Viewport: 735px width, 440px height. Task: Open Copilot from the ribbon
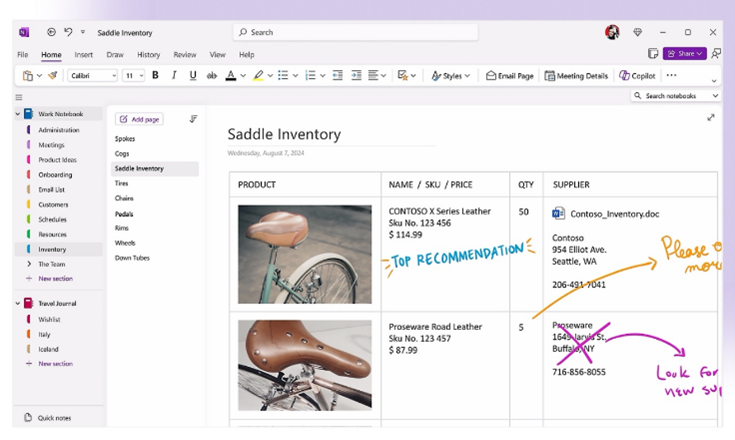[x=637, y=75]
